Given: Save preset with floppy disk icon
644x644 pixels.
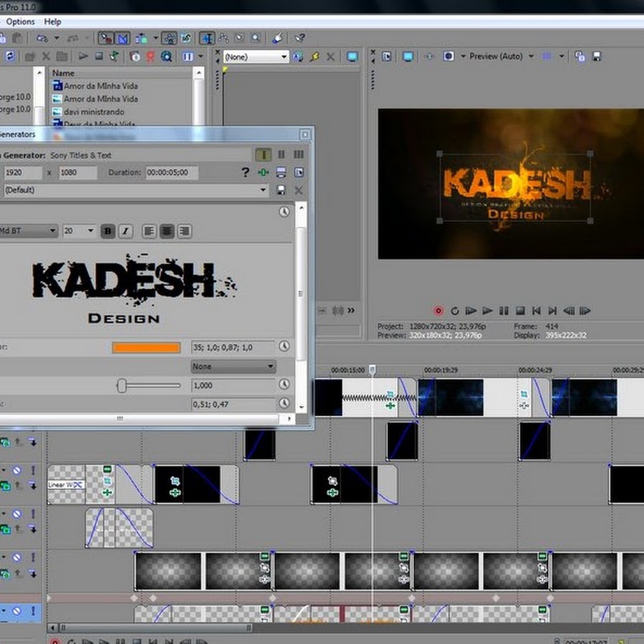Looking at the screenshot, I should [x=281, y=190].
